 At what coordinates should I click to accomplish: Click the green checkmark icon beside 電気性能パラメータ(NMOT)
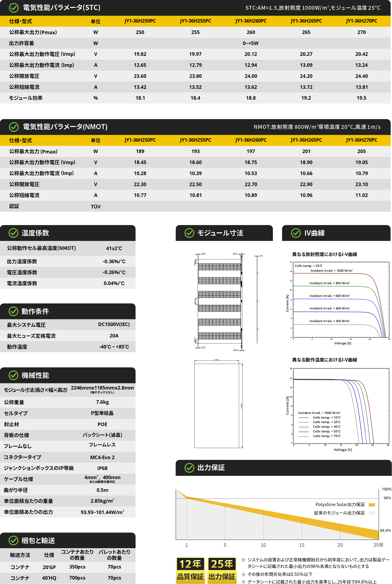coord(14,127)
